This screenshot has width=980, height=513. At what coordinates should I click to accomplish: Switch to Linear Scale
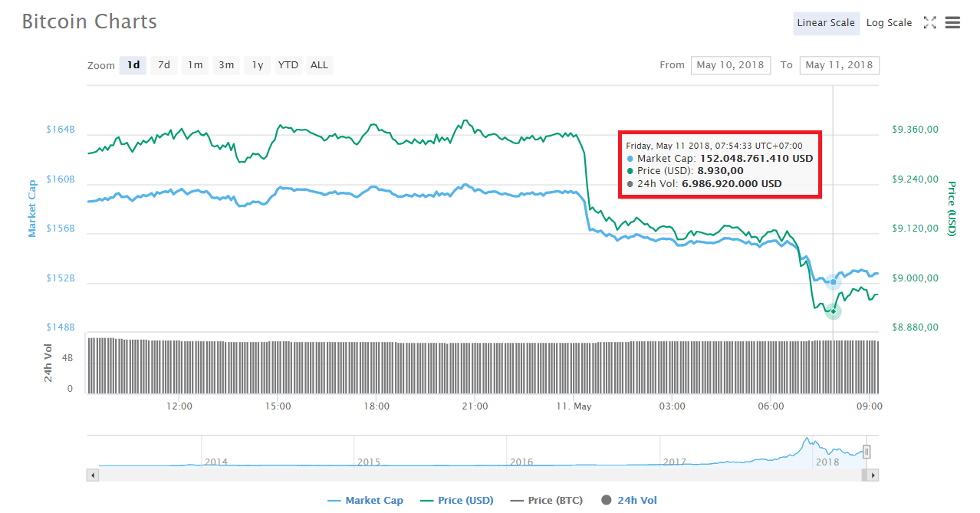(x=826, y=23)
